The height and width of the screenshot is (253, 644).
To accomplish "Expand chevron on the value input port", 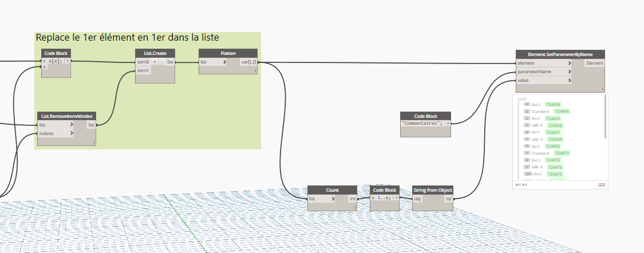I will (569, 81).
